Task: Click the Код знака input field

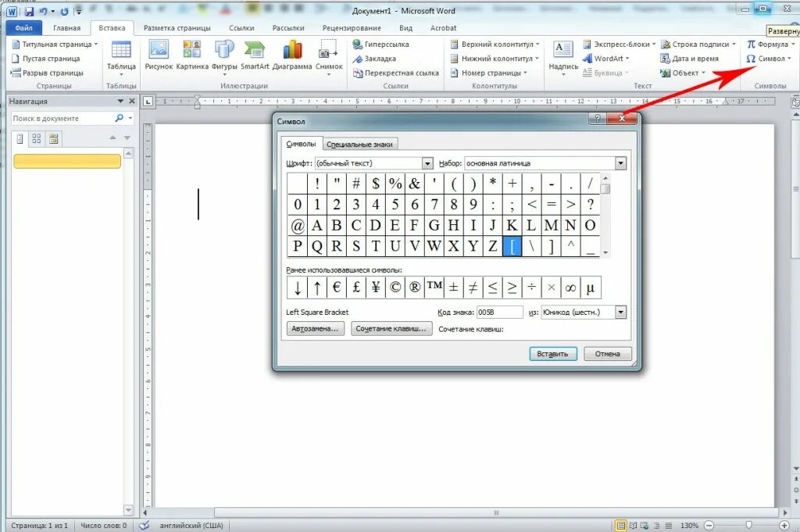Action: [499, 312]
